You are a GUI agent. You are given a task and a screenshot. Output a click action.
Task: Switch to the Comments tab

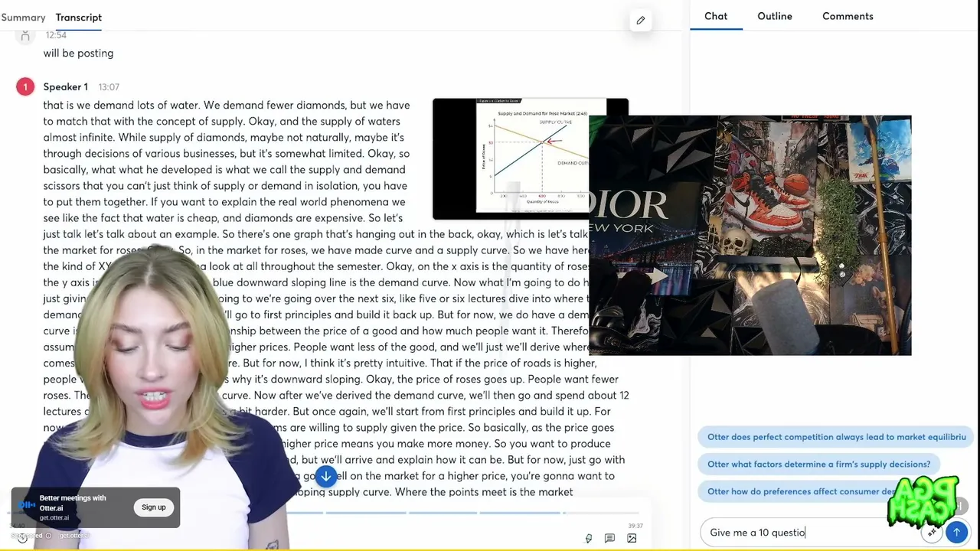848,16
